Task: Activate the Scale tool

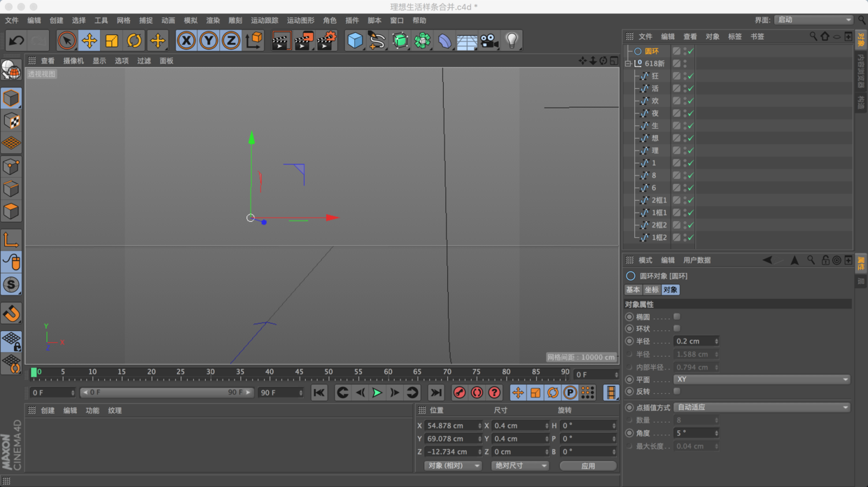Action: tap(111, 41)
